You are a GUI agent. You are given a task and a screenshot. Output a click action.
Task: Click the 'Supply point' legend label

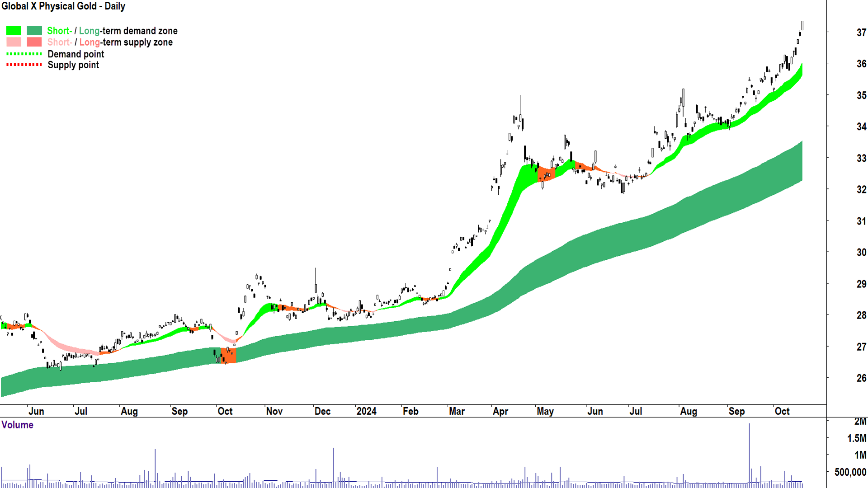(73, 65)
